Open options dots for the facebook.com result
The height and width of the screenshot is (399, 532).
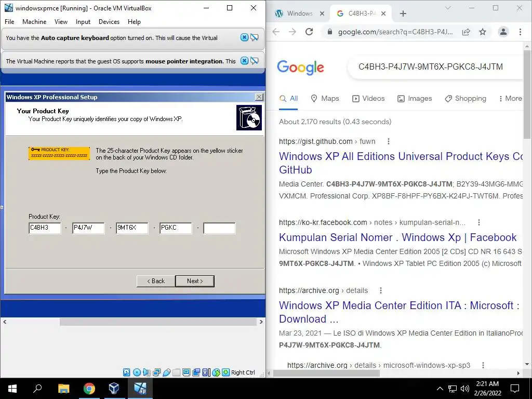click(478, 222)
